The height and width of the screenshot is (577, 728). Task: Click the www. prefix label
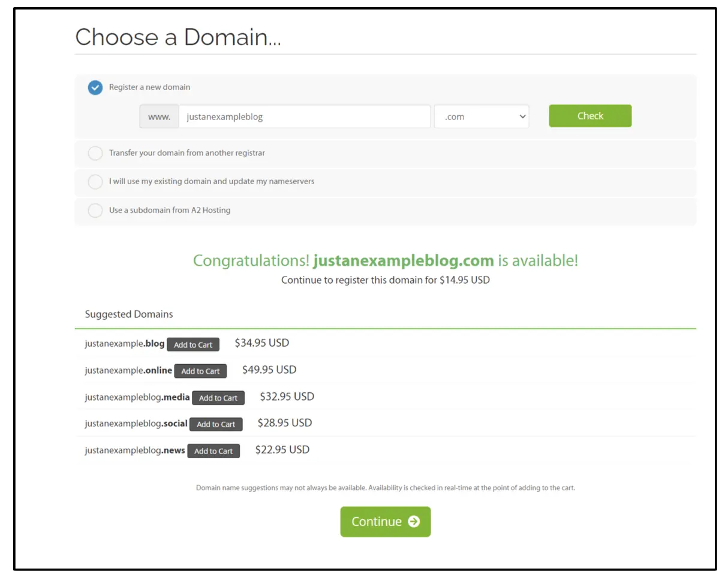coord(159,116)
